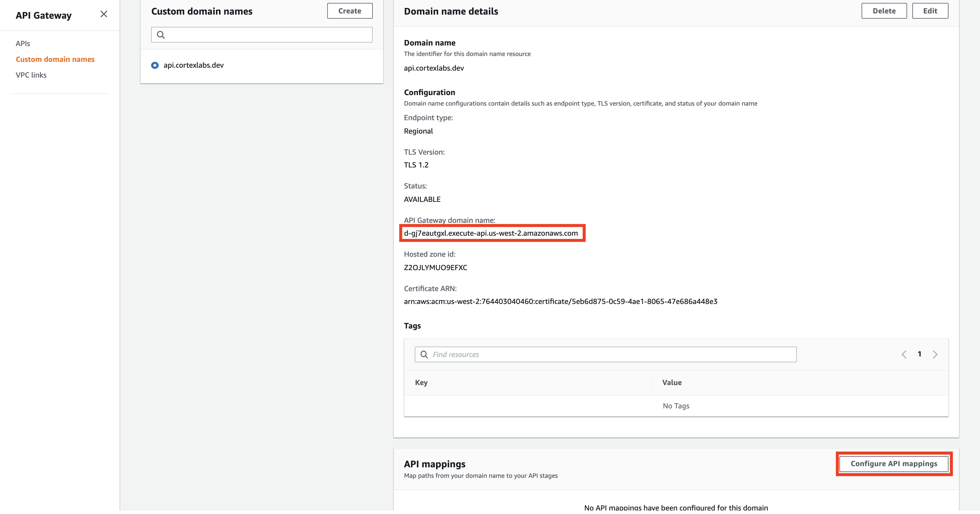This screenshot has width=980, height=514.
Task: Click the Find resources magnifier icon
Action: (x=424, y=355)
